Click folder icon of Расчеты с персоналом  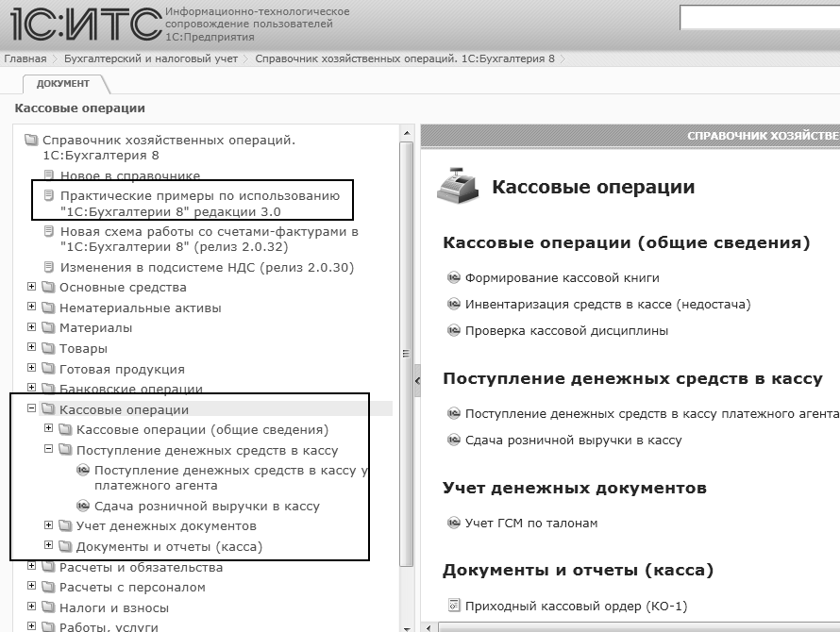click(49, 587)
